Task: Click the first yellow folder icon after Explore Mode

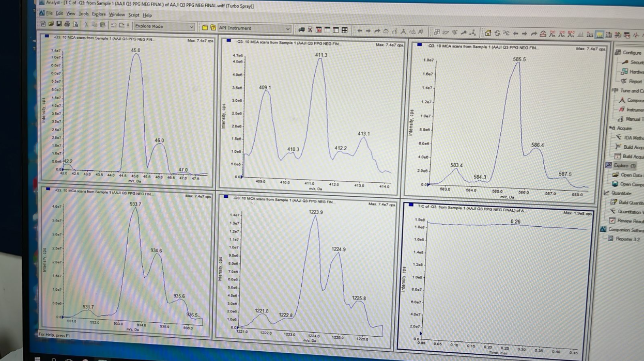Action: pos(205,27)
